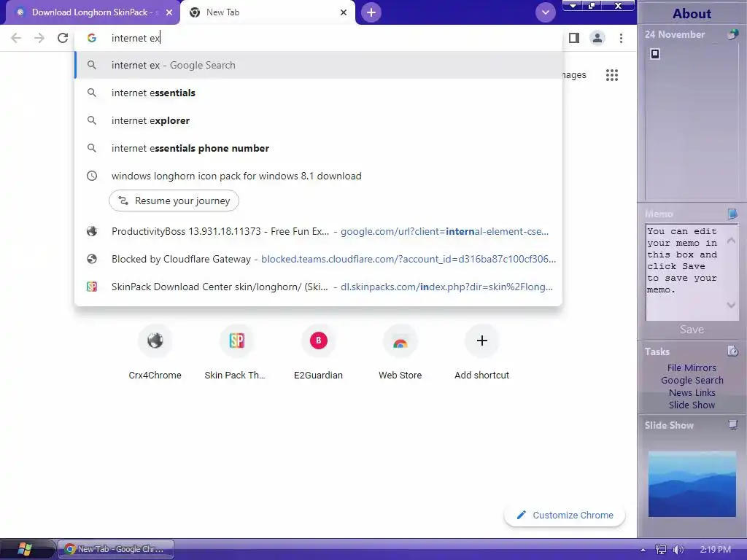Open the Windows Start button
747x560 pixels.
(25, 549)
